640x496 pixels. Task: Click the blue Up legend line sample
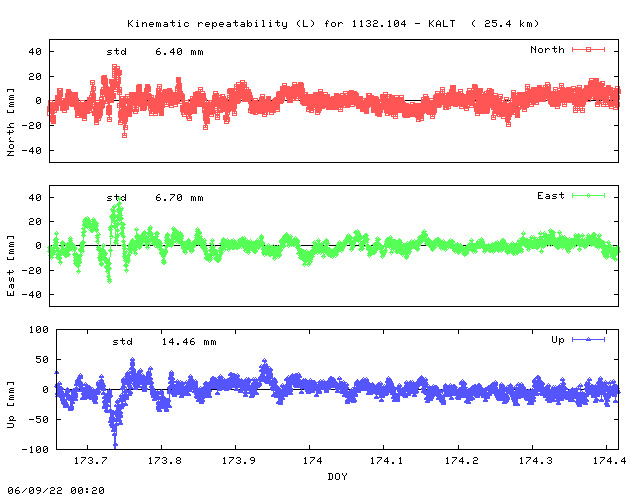click(x=588, y=340)
